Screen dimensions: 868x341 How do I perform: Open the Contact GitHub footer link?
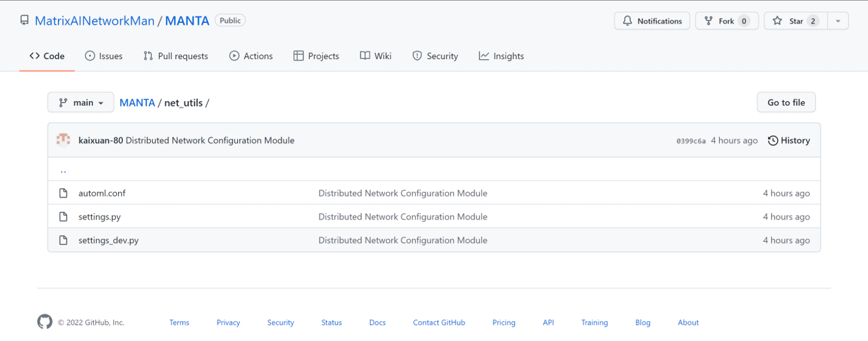(439, 322)
